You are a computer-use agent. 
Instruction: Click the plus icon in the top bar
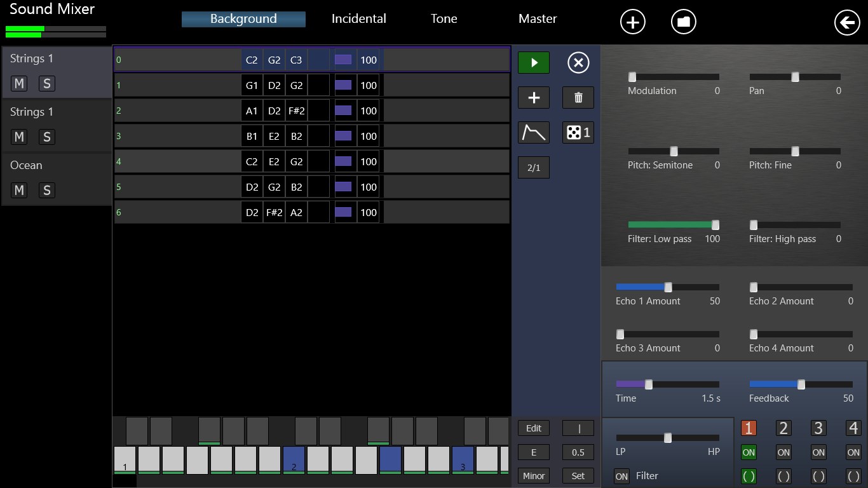pos(632,22)
